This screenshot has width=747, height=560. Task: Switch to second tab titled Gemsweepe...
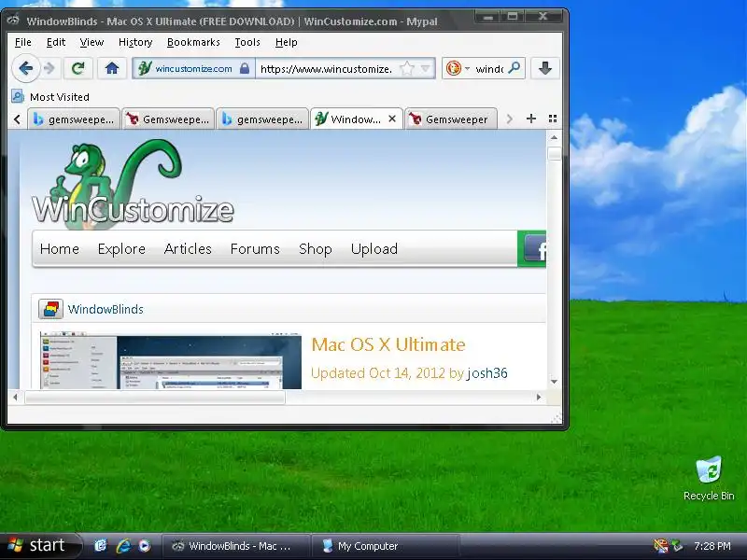(168, 119)
